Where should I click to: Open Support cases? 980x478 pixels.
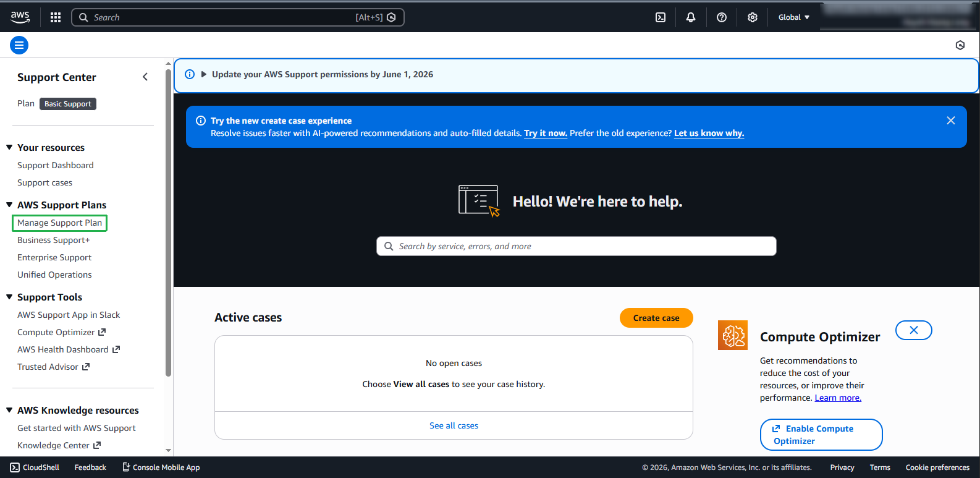44,182
